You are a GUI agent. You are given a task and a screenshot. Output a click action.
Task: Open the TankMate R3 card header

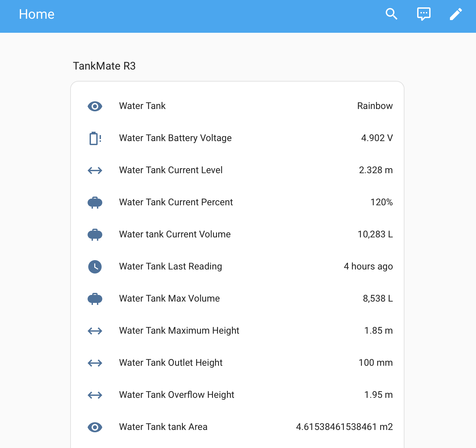tap(105, 66)
